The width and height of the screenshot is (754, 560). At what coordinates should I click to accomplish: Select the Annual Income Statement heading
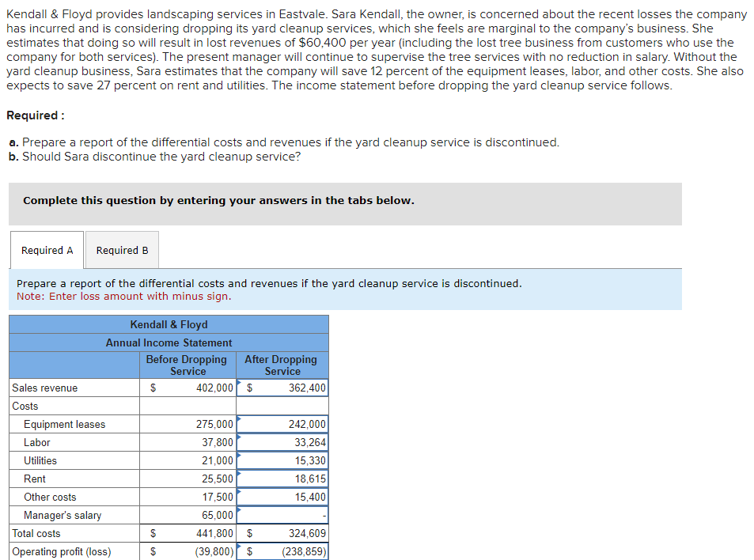tap(169, 343)
